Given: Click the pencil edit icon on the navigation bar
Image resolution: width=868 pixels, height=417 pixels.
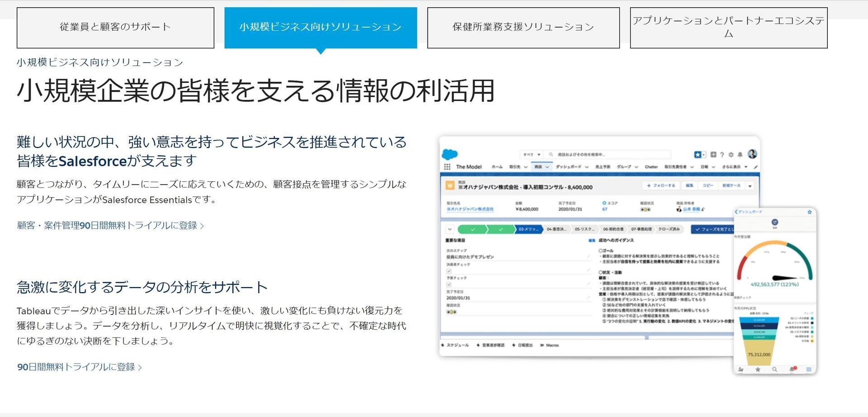Looking at the screenshot, I should [756, 167].
